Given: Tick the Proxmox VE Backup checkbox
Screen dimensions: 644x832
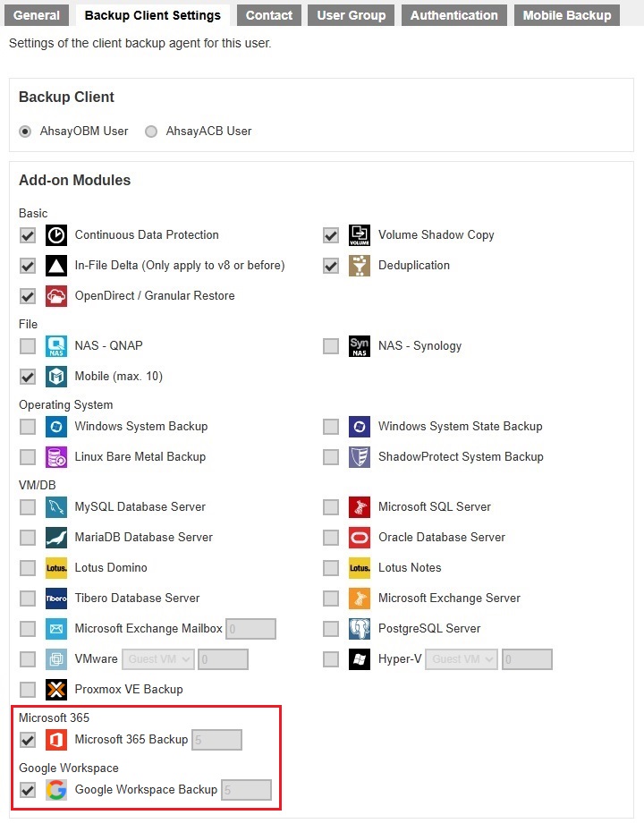Looking at the screenshot, I should (x=28, y=690).
